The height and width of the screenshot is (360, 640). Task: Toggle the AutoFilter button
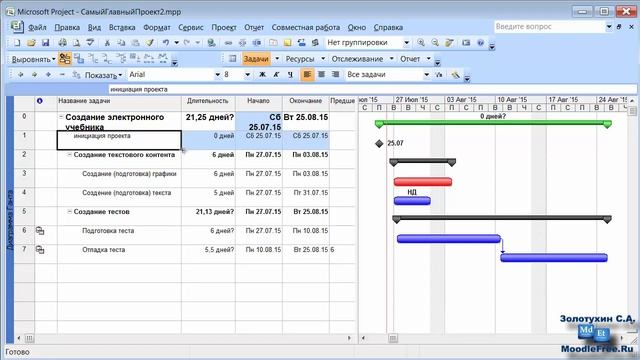(439, 75)
